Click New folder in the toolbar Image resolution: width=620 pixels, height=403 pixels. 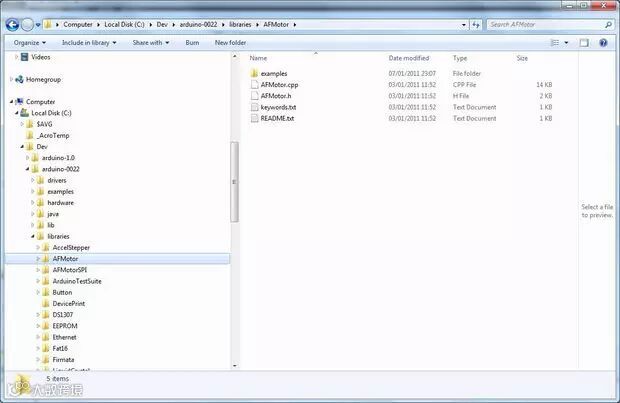point(230,43)
